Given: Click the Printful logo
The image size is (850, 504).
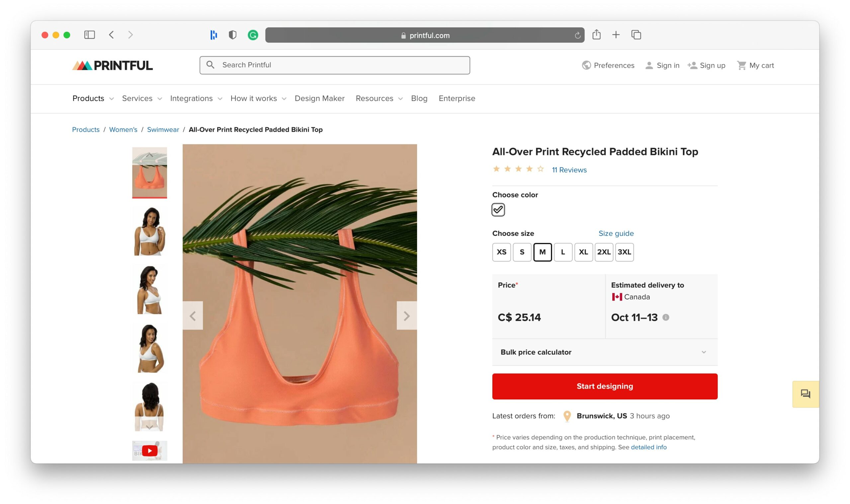Looking at the screenshot, I should pos(113,65).
